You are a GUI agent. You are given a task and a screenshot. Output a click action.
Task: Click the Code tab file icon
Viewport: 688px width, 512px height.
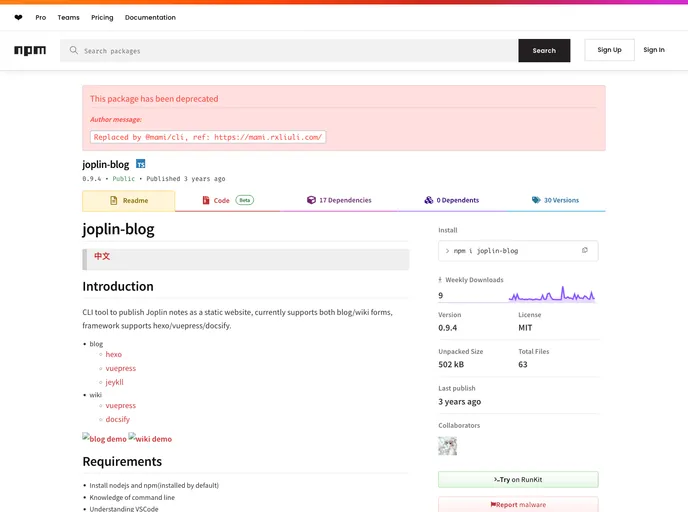point(206,201)
